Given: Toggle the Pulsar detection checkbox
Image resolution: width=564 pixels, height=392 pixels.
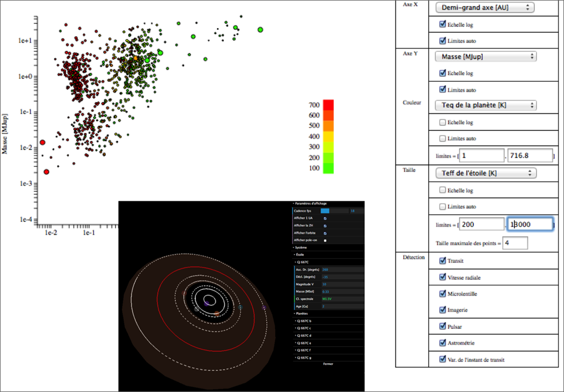Looking at the screenshot, I should (x=443, y=326).
